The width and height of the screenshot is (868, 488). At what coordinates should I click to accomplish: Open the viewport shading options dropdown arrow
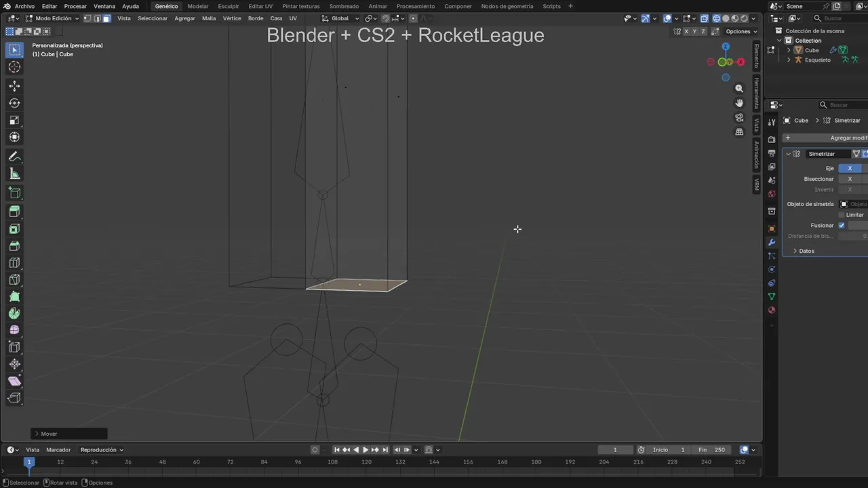[x=755, y=18]
